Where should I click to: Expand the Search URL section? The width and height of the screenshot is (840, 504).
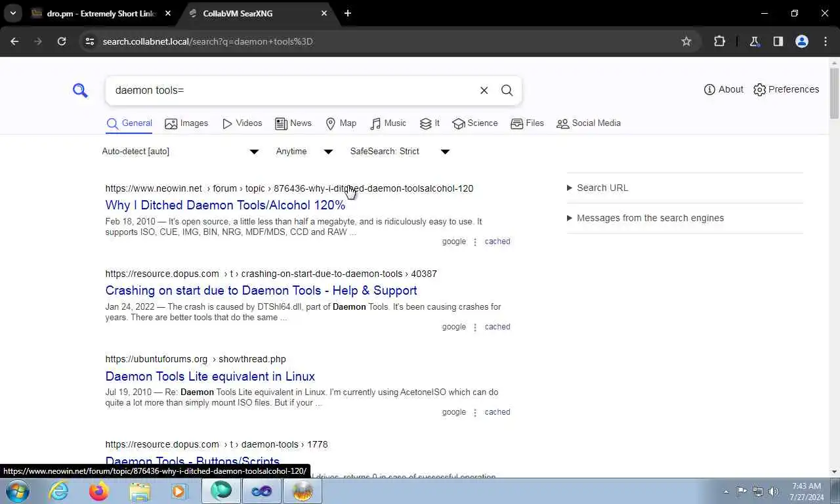[x=597, y=188]
